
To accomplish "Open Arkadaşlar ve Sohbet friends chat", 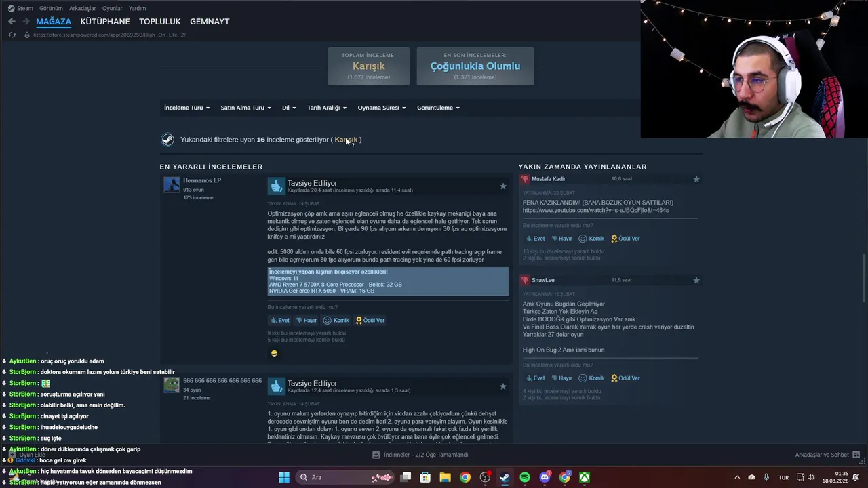I will point(827,455).
